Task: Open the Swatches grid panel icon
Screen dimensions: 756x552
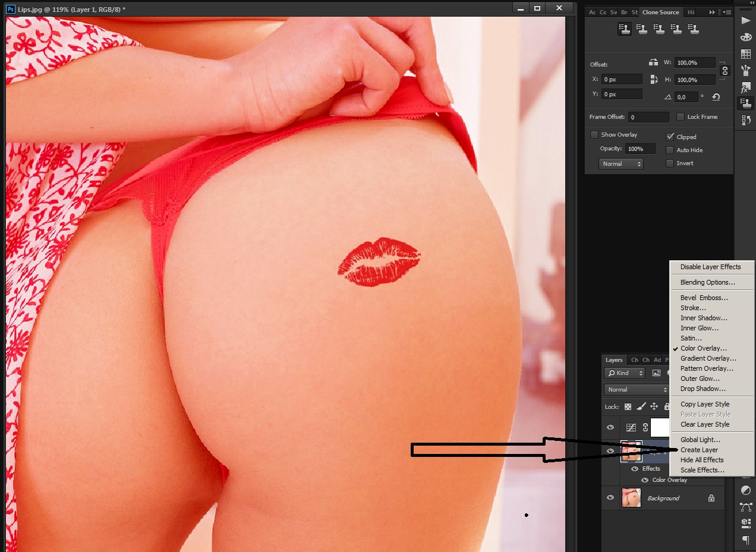Action: 745,54
